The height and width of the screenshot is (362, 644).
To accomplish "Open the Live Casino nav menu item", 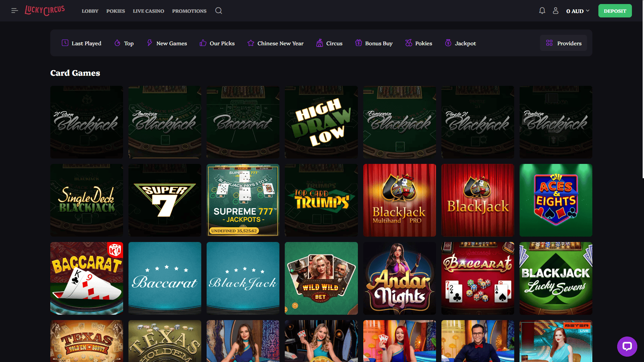I will pos(148,11).
